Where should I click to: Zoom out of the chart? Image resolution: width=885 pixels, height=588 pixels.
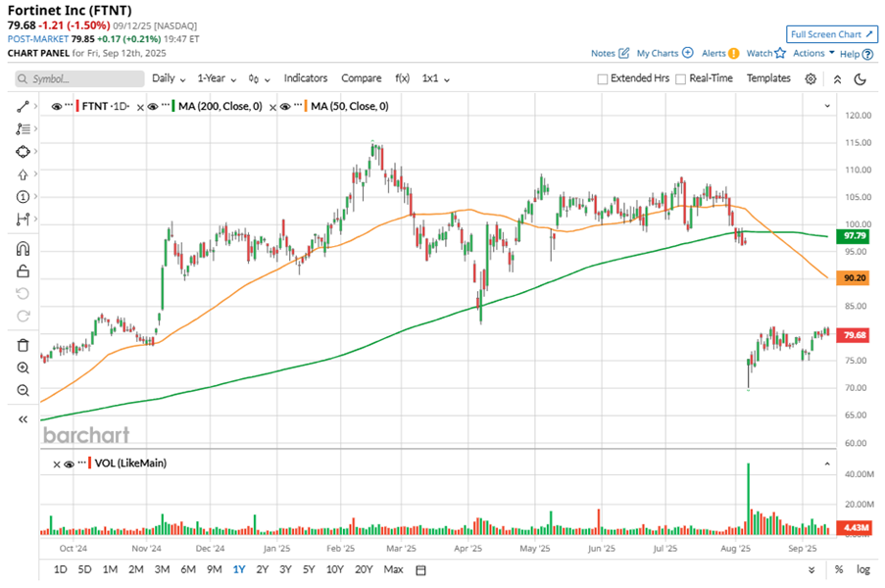pyautogui.click(x=23, y=390)
